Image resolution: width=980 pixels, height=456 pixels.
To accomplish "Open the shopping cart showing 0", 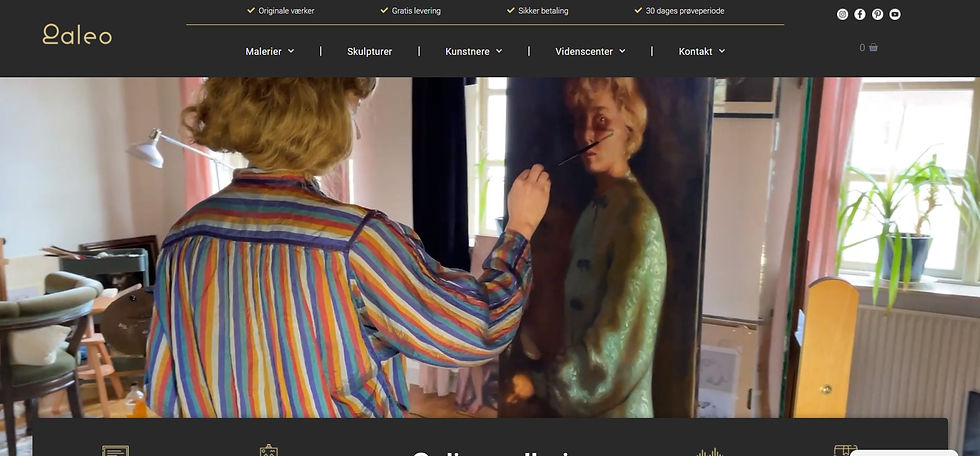I will coord(868,47).
